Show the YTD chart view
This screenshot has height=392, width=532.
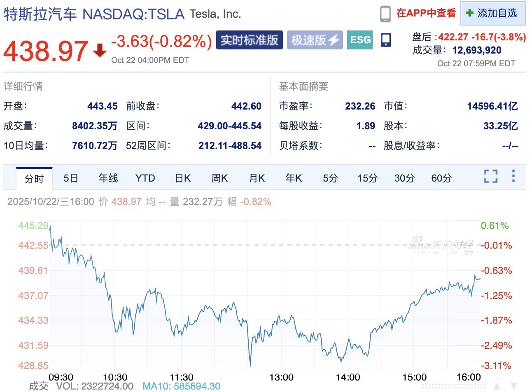145,178
